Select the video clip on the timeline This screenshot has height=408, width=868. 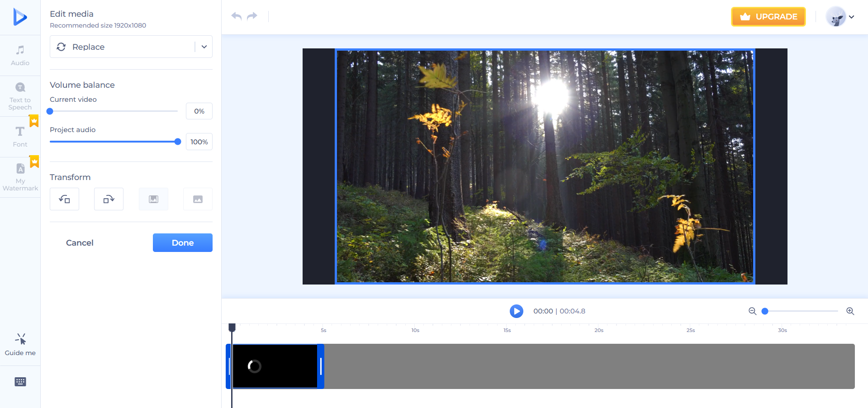tap(276, 366)
